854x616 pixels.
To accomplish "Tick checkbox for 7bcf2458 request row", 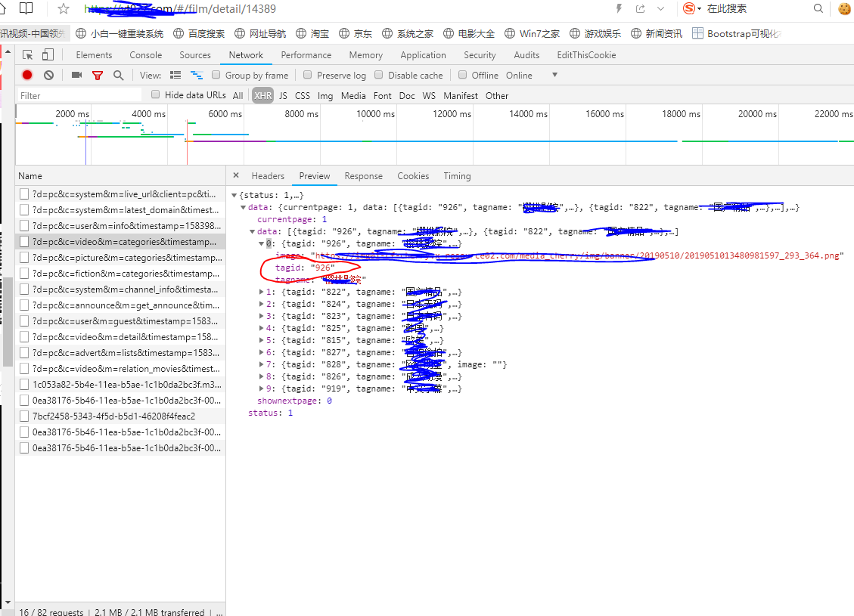I will coord(24,416).
